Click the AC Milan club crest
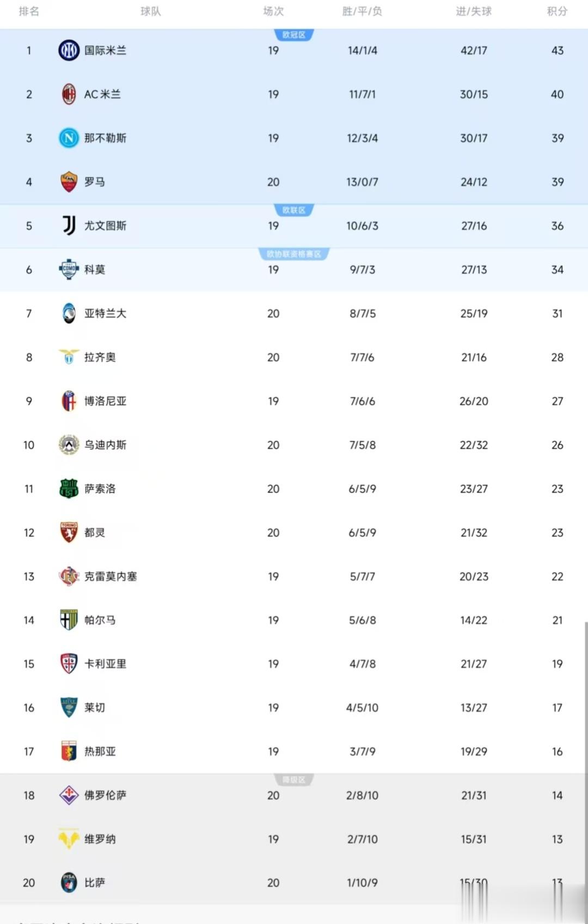The height and width of the screenshot is (924, 588). tap(69, 94)
